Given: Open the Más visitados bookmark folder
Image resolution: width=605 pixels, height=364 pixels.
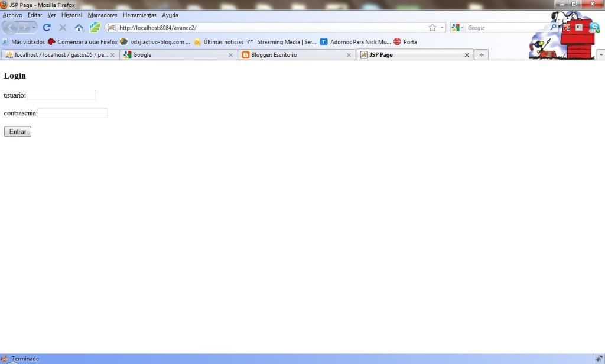Looking at the screenshot, I should [x=24, y=42].
